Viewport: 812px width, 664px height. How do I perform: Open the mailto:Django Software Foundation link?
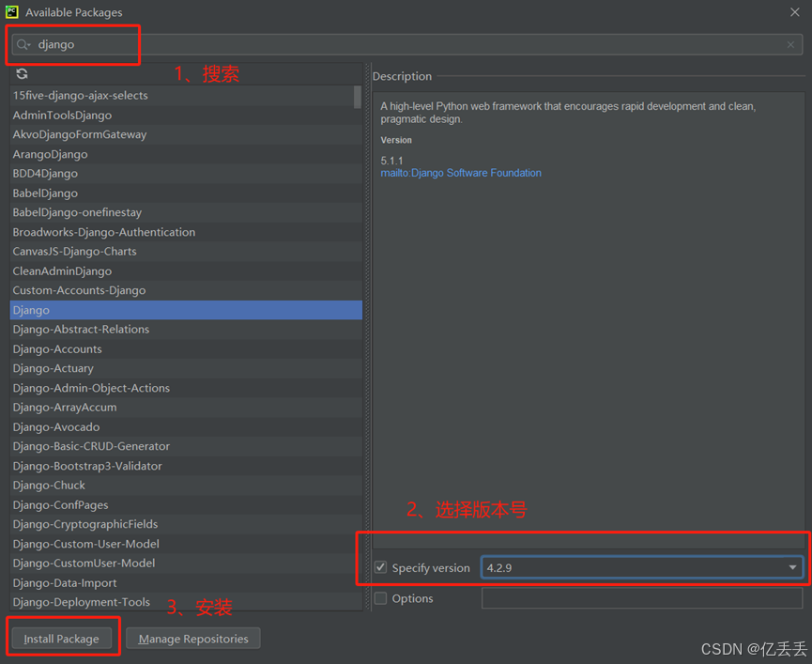[461, 173]
